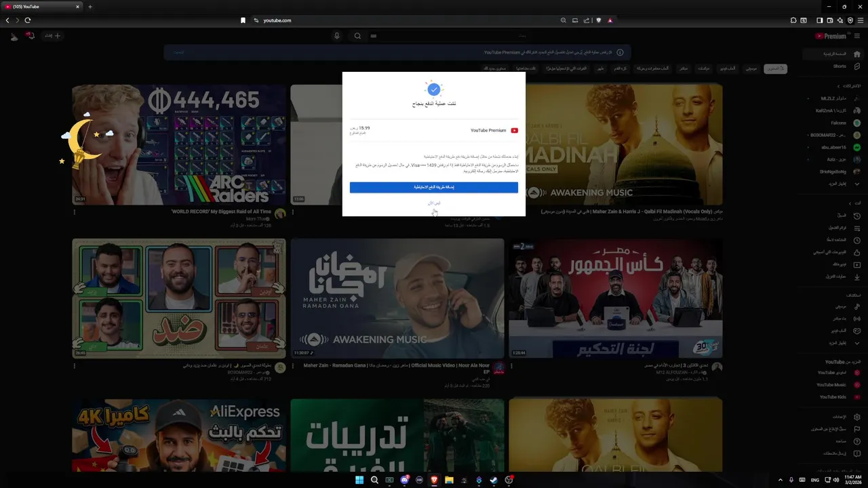Open the ARC Raiders 'WORLD RECORD' video thumbnail
The width and height of the screenshot is (868, 488).
tap(179, 144)
